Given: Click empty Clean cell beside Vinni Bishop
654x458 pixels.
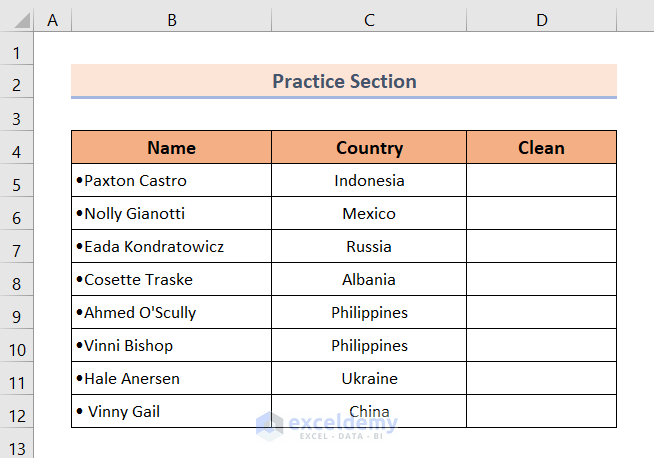Looking at the screenshot, I should click(541, 346).
